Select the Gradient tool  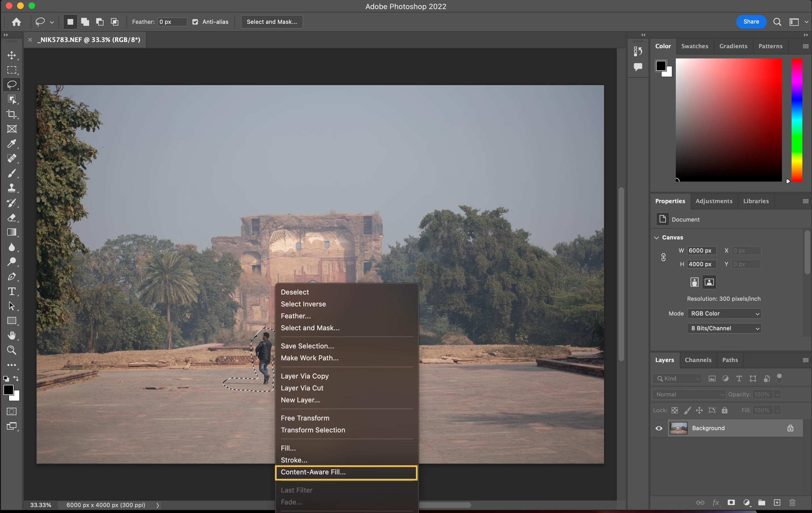click(x=12, y=232)
